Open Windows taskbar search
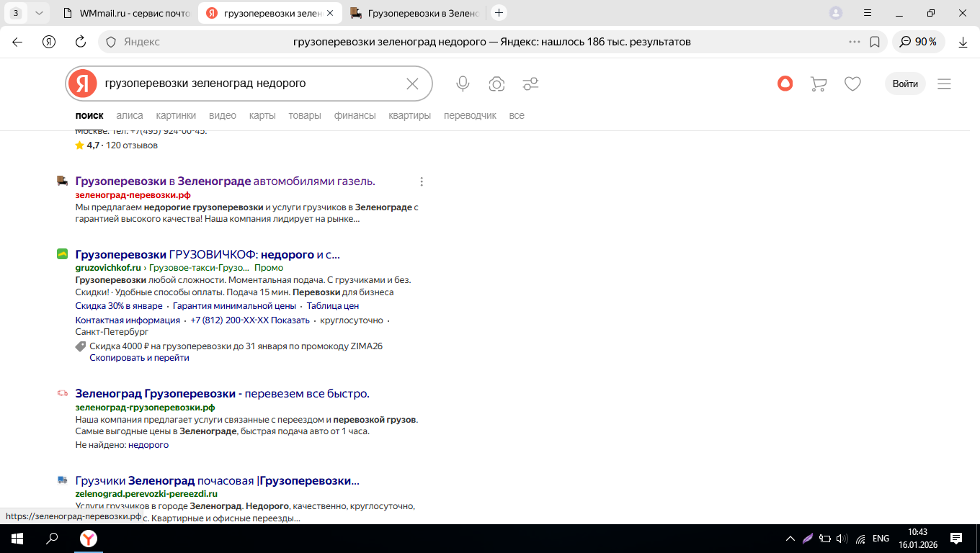This screenshot has height=553, width=980. pyautogui.click(x=51, y=539)
